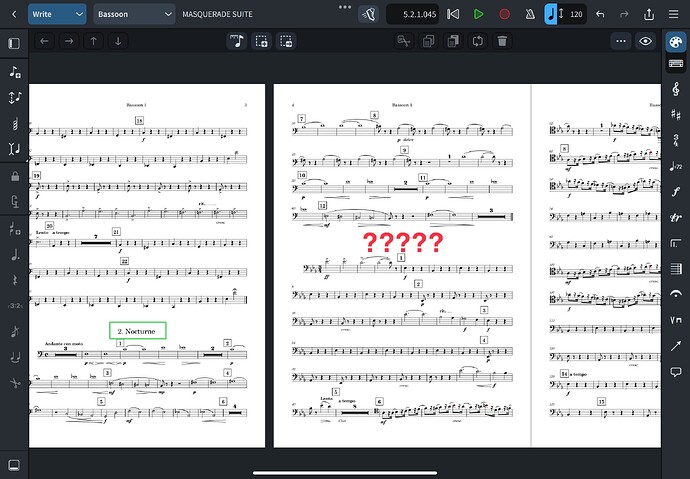This screenshot has height=479, width=690.
Task: Repeat the selected material
Action: click(477, 41)
